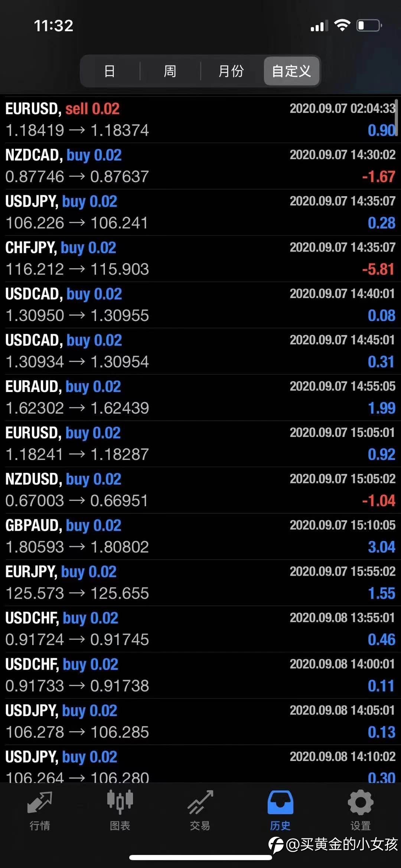
Task: Open the NZDCAD buy 0.02 trade
Action: 200,166
